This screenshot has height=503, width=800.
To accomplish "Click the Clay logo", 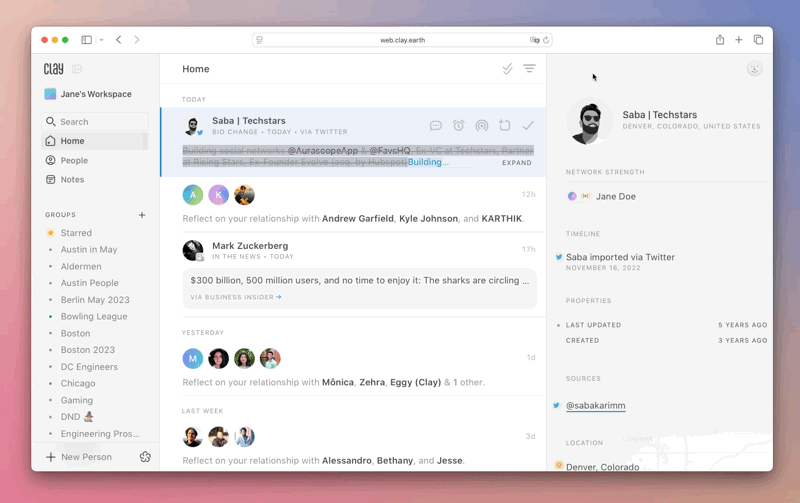I will click(x=54, y=69).
